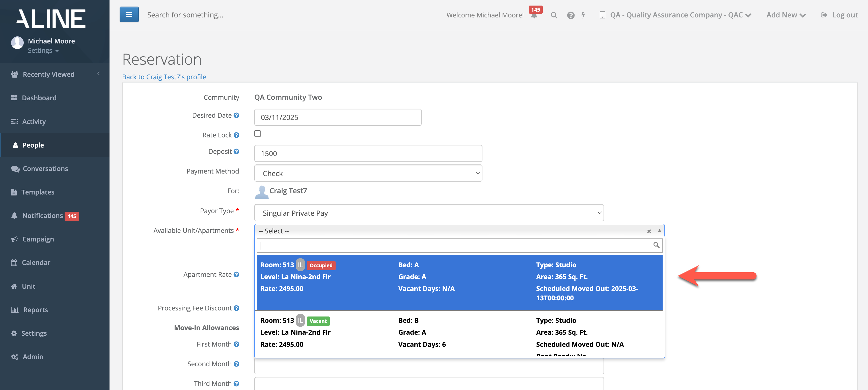Expand QA company selector dropdown
This screenshot has height=390, width=868.
click(680, 15)
